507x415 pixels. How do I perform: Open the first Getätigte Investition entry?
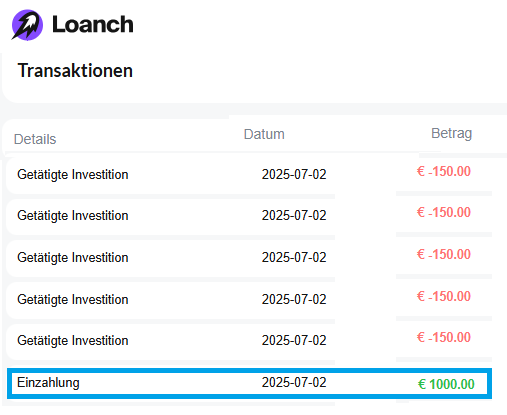73,175
